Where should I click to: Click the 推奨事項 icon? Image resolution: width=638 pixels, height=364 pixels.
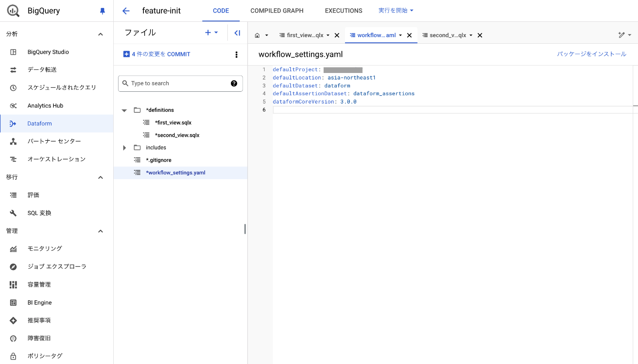click(x=13, y=321)
